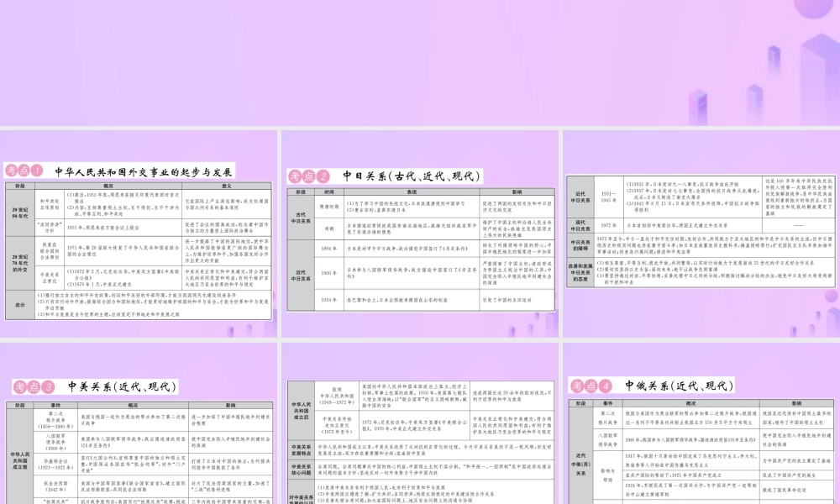Screen dimensions: 840x504
Task: Select the 中美关系正常化 cell in 考点1 table
Action: coord(50,278)
